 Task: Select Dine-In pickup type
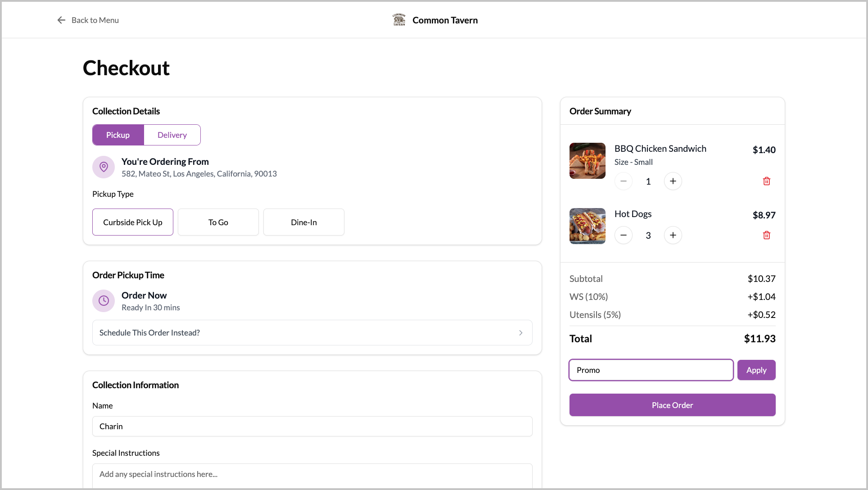point(304,222)
